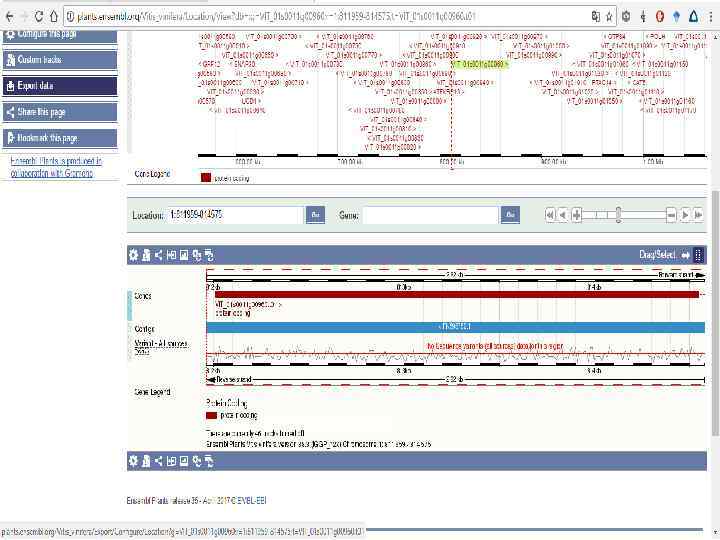Image resolution: width=720 pixels, height=540 pixels.
Task: Click share icon in upper image toolbar
Action: (158, 255)
